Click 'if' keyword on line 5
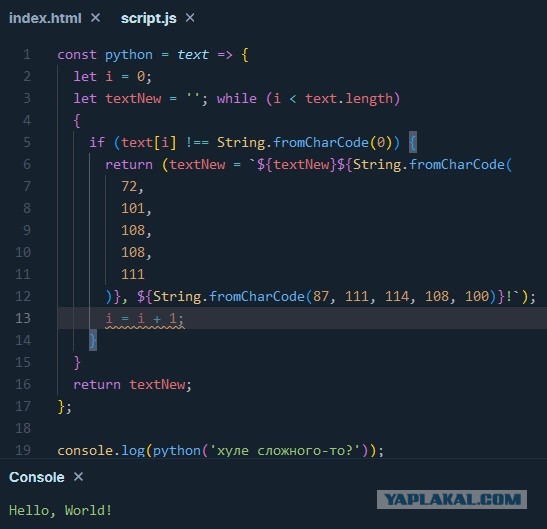This screenshot has width=547, height=529. (97, 143)
